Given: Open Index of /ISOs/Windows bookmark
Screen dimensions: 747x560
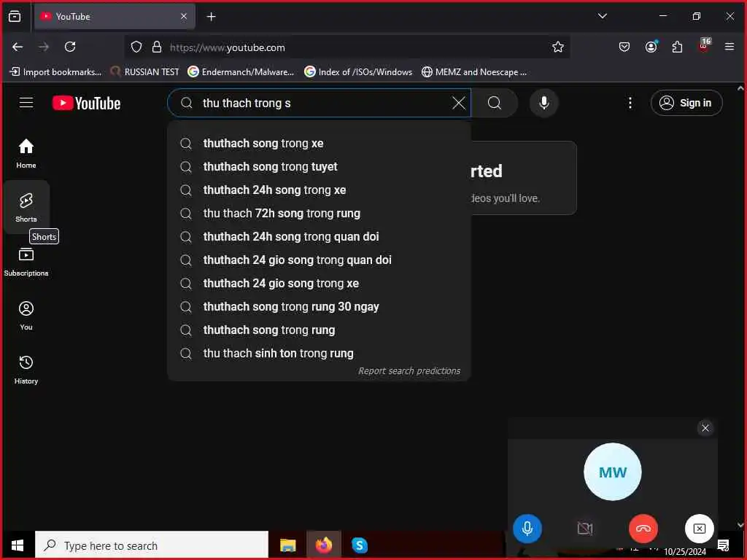Looking at the screenshot, I should pos(359,72).
